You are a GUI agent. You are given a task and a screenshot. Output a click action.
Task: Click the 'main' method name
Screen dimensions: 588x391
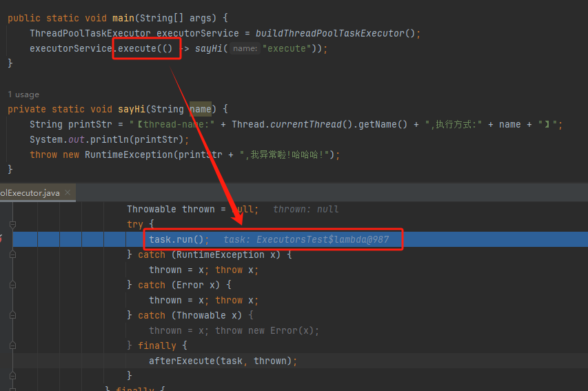[x=123, y=18]
